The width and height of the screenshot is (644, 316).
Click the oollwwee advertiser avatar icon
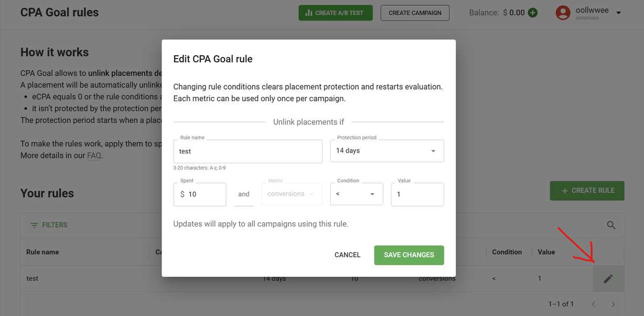(563, 13)
